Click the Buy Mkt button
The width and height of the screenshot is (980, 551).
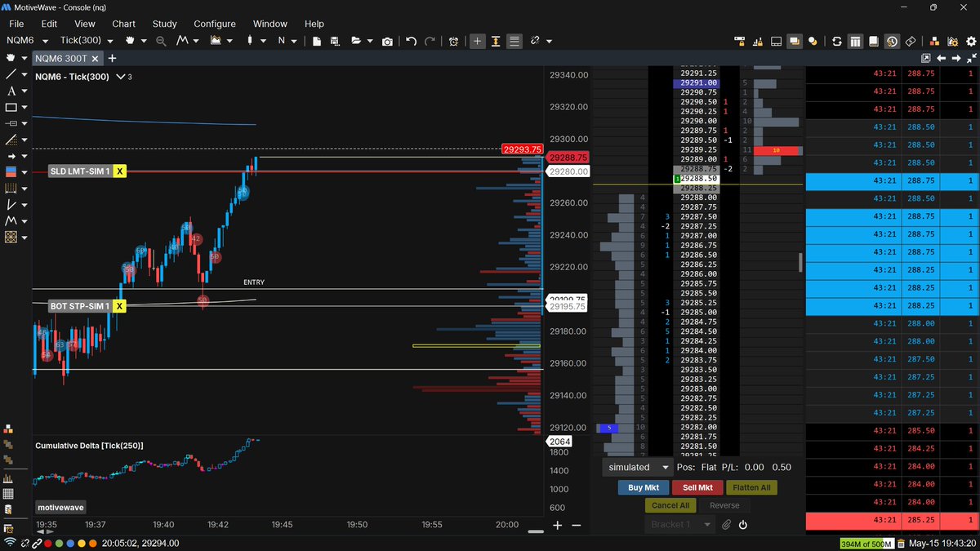[643, 487]
